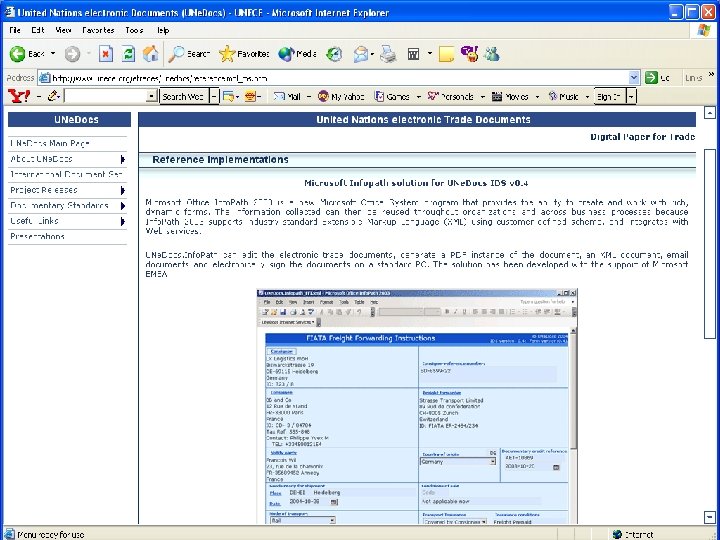
Task: Open the Yahoo search box dropdown arrow
Action: (152, 96)
